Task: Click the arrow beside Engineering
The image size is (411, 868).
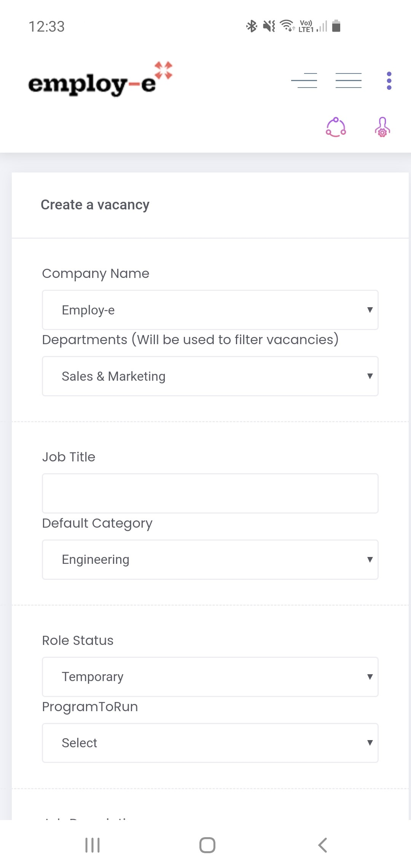Action: pos(370,560)
